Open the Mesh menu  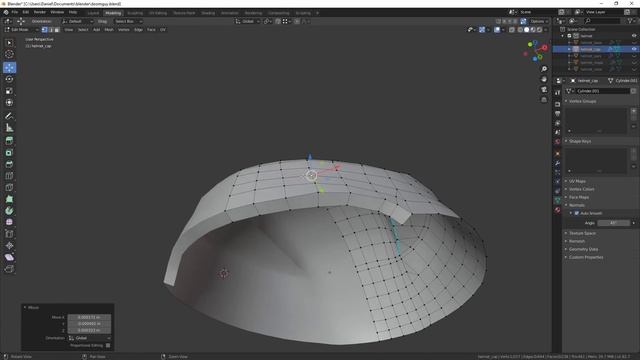point(109,30)
